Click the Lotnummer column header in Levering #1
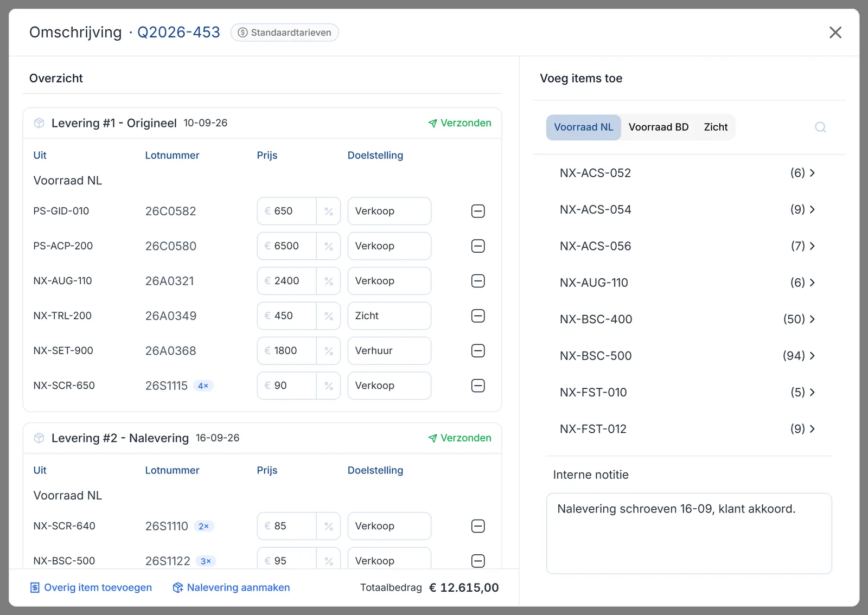Screen dimensions: 868x615 [x=172, y=156]
